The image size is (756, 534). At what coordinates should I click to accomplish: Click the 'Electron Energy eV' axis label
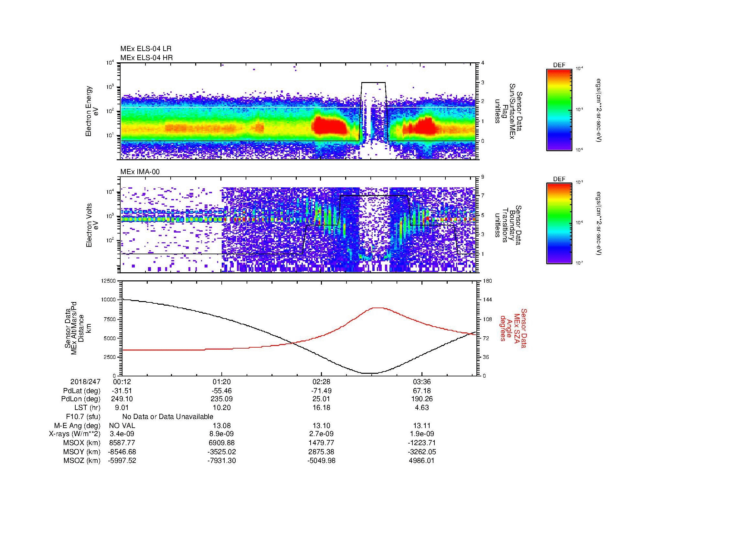92,111
